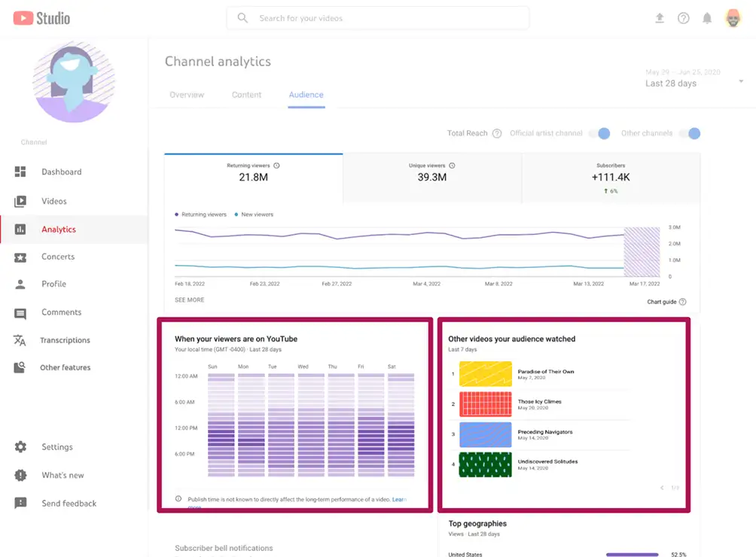756x557 pixels.
Task: Click the Concerts ticket icon
Action: point(20,257)
